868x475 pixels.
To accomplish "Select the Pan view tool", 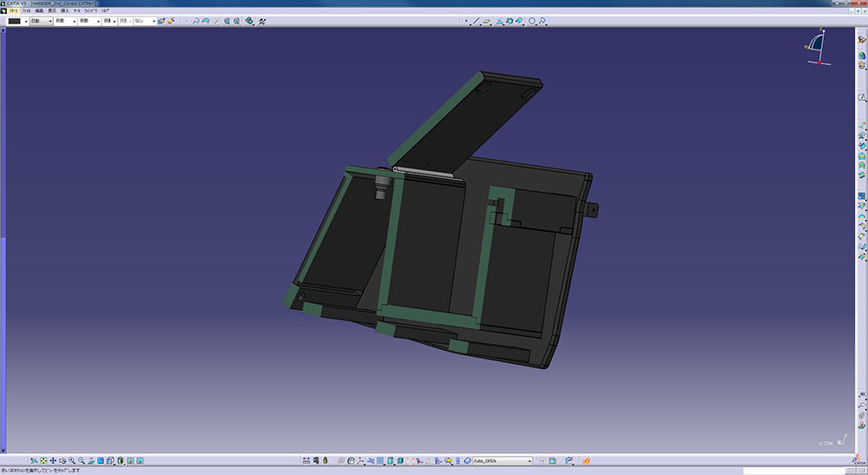I will click(53, 460).
